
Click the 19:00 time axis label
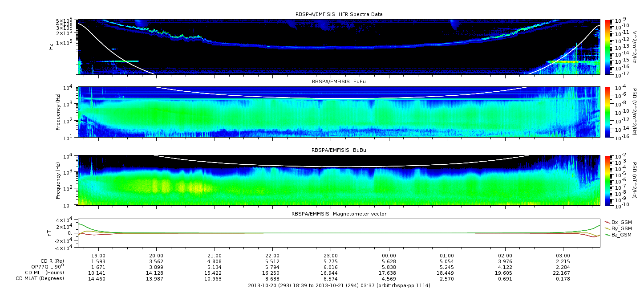tap(98, 256)
